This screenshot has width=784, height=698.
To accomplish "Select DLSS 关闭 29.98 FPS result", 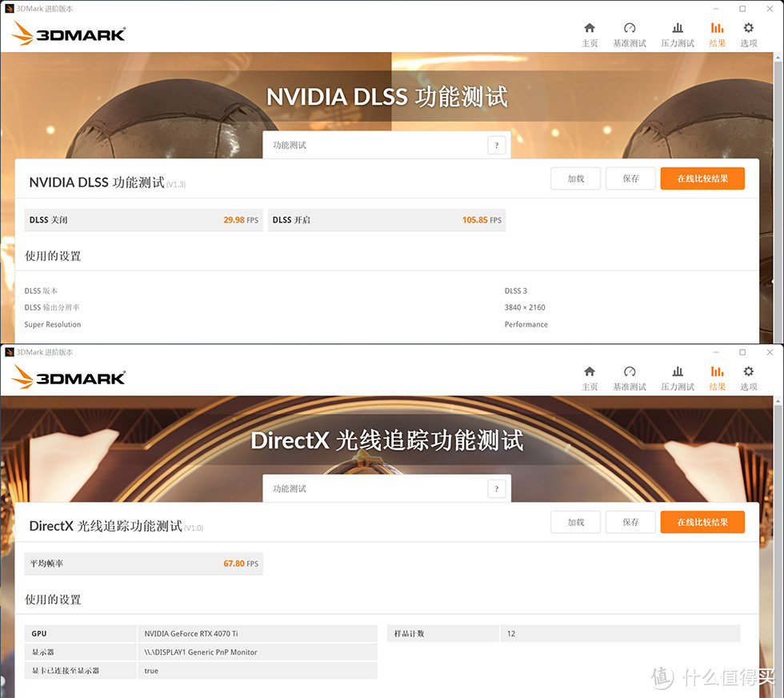I will [x=143, y=220].
